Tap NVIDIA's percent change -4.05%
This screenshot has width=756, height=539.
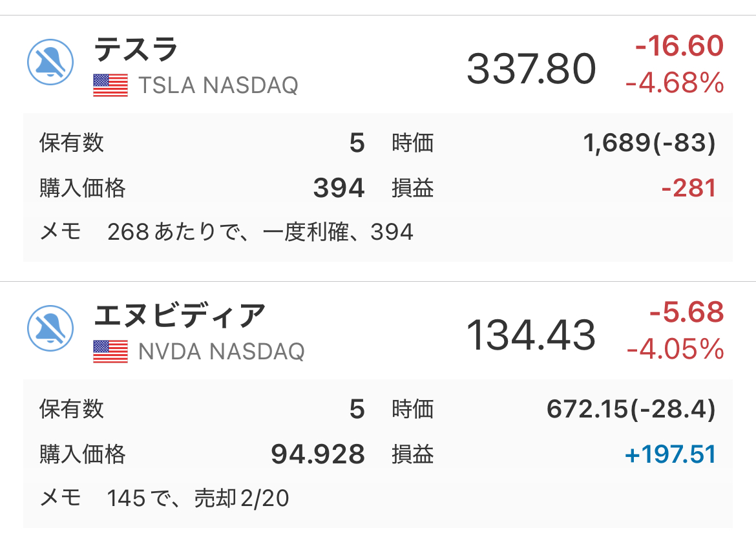pos(675,348)
